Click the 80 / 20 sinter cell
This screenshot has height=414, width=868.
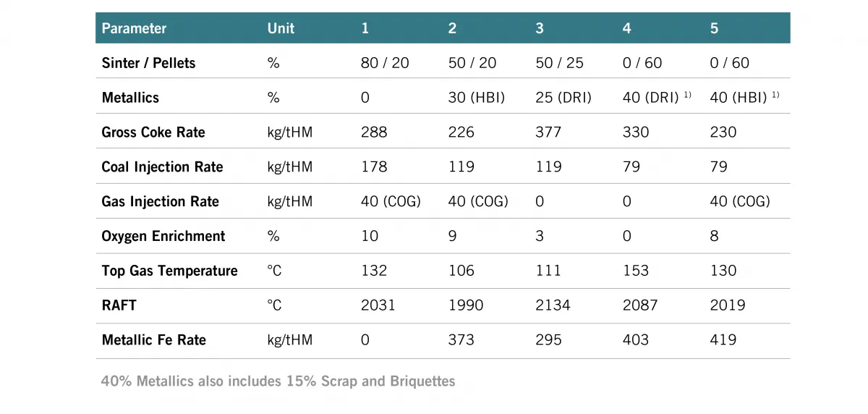pyautogui.click(x=385, y=63)
